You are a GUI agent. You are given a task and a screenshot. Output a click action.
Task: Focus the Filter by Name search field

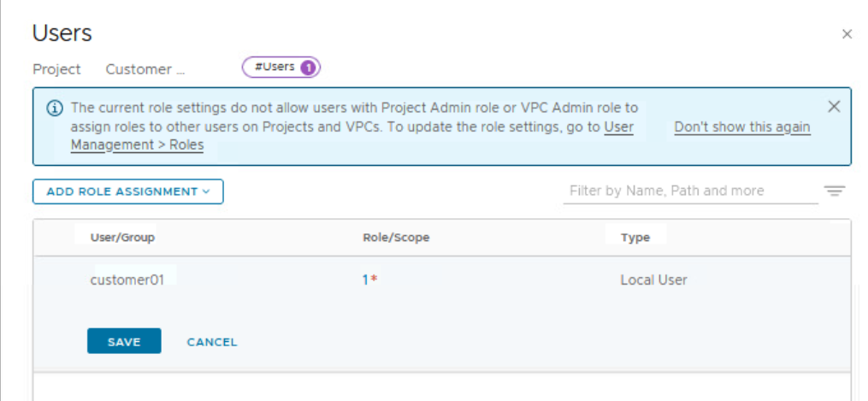tap(689, 191)
